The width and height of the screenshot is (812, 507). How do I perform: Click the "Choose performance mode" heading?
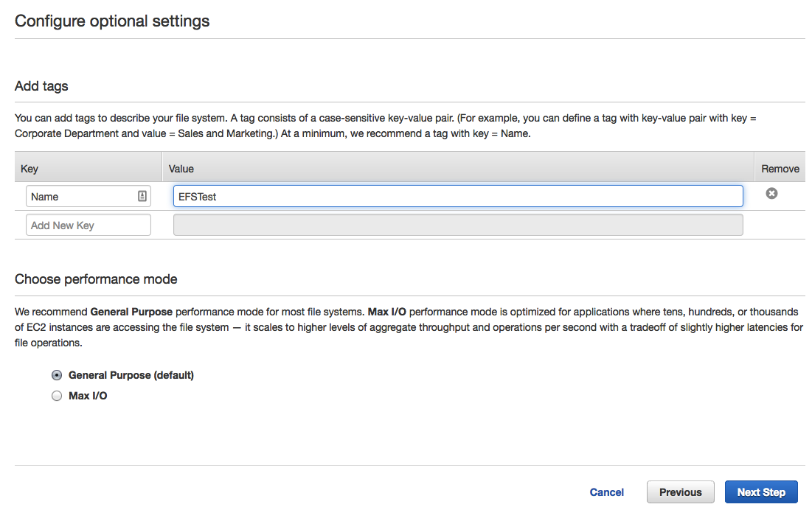coord(96,279)
